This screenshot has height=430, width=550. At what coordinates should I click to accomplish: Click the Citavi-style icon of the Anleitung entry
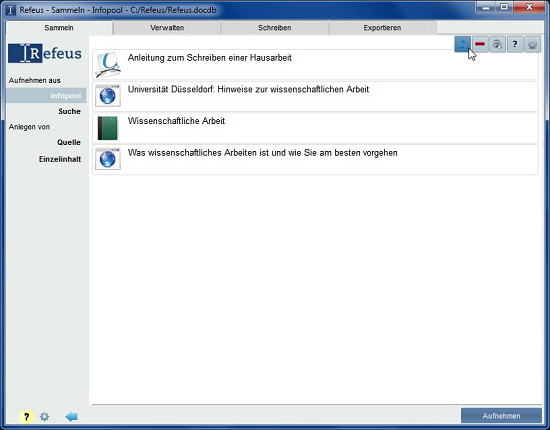pyautogui.click(x=108, y=65)
